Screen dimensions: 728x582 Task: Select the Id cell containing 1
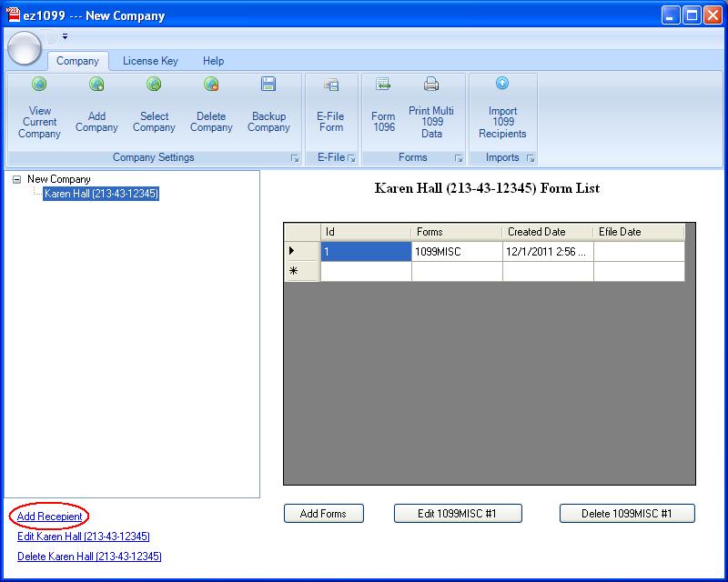click(366, 251)
